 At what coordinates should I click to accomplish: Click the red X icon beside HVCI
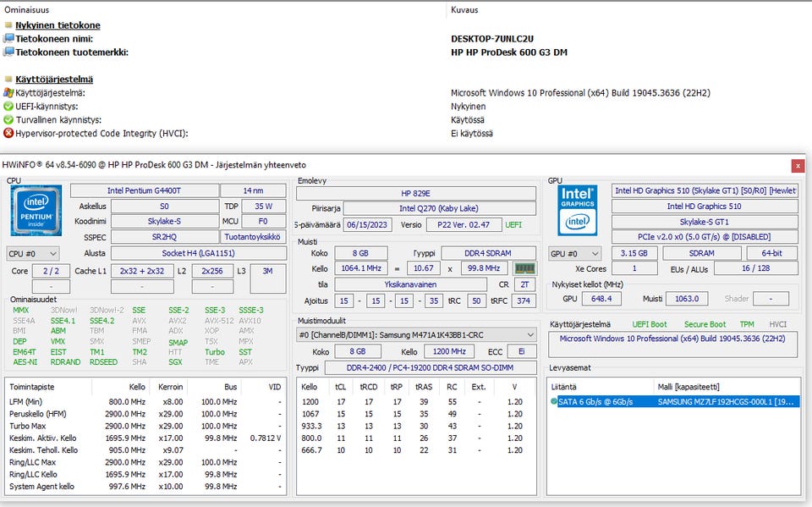8,133
